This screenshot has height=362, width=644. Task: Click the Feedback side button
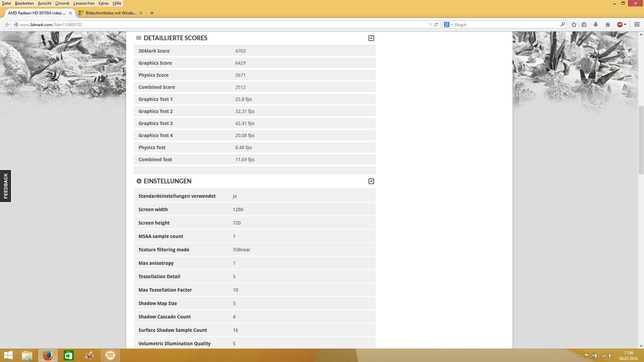tap(6, 186)
